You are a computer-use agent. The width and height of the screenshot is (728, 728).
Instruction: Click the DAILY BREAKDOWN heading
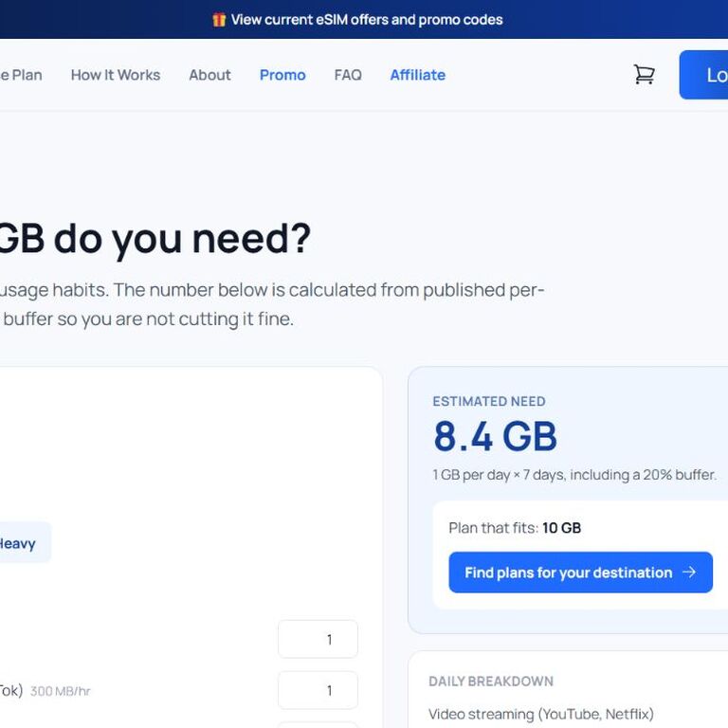[x=491, y=682]
